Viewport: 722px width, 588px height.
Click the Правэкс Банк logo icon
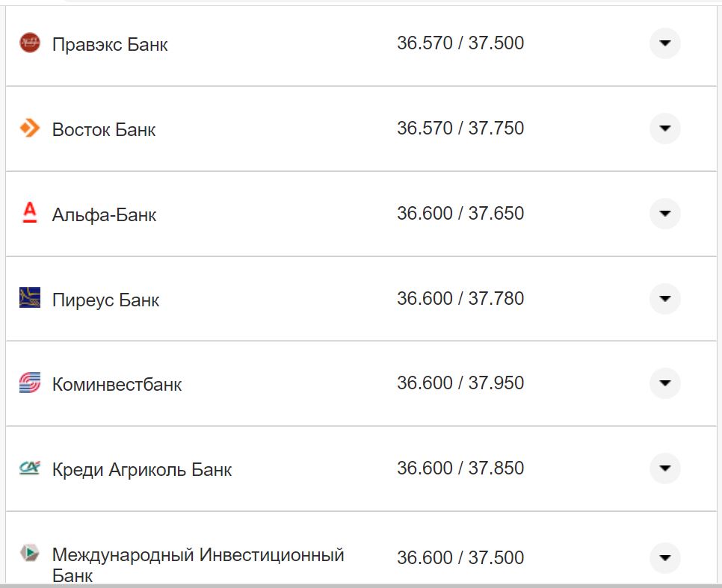28,43
